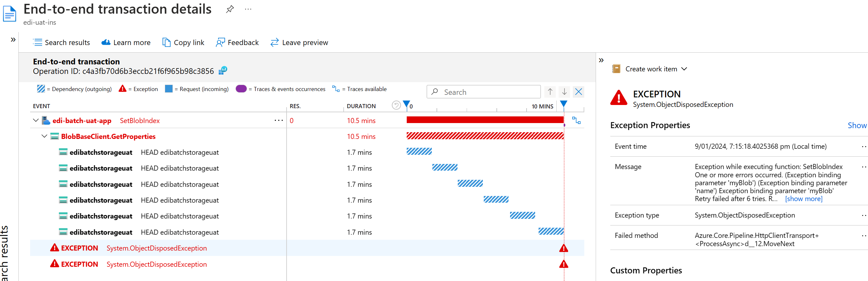Clear the search with X button
The width and height of the screenshot is (868, 281).
click(579, 92)
